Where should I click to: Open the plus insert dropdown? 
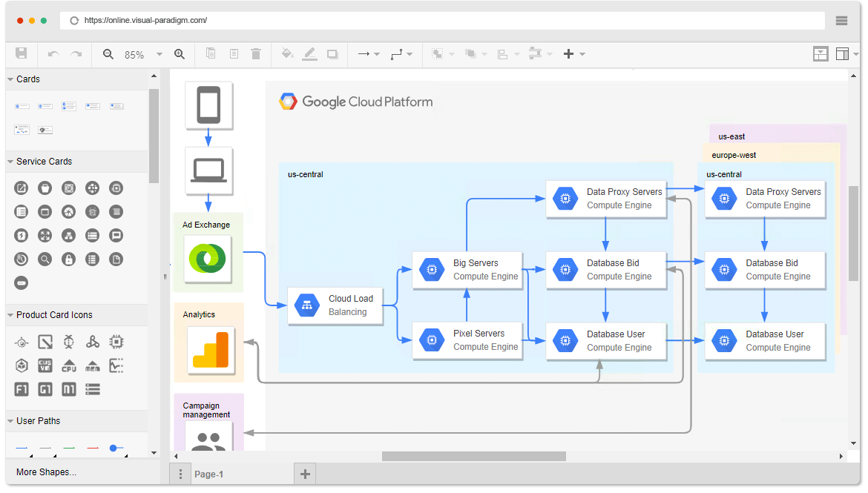[x=574, y=54]
